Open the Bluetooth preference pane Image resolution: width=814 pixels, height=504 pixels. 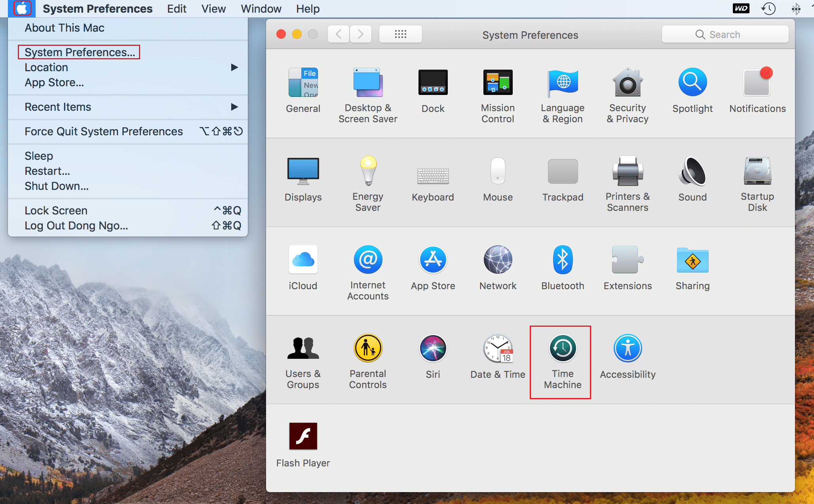[x=562, y=260]
